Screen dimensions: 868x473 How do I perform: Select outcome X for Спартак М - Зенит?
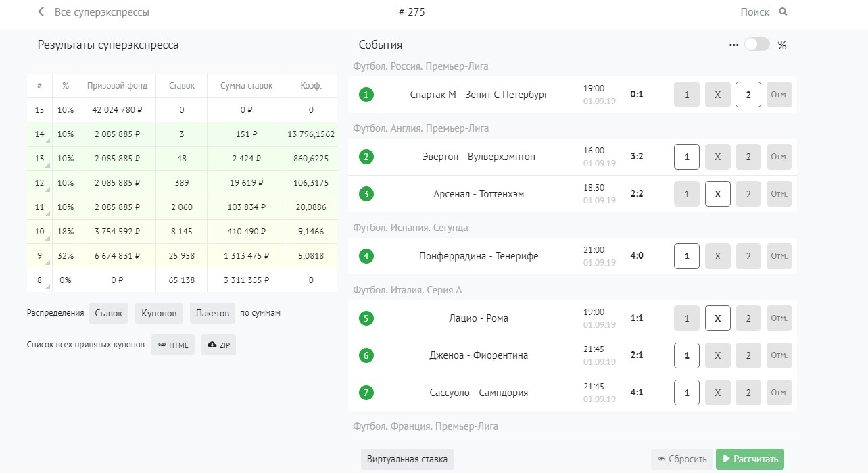click(717, 95)
